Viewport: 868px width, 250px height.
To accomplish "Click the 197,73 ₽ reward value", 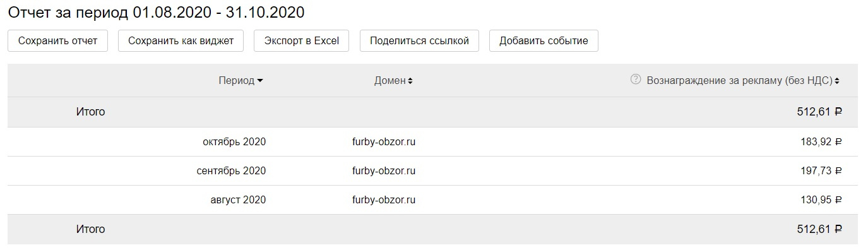I will [821, 171].
